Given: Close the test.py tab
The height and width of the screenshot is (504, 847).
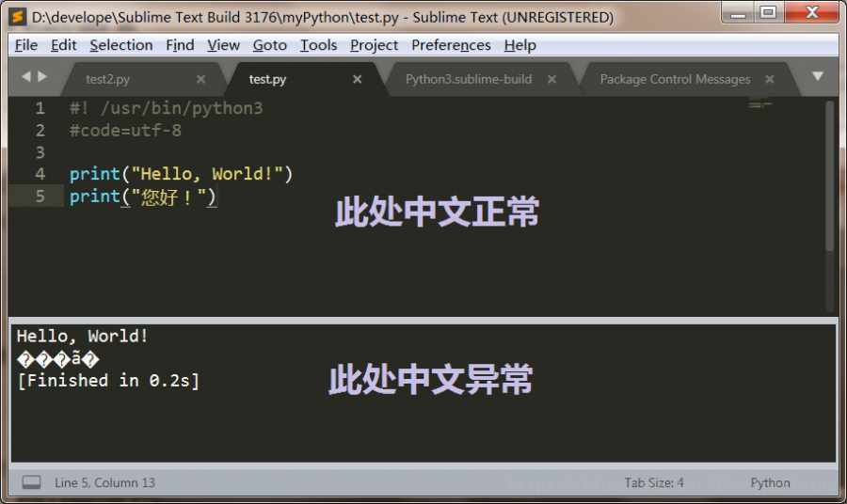Looking at the screenshot, I should pos(357,79).
